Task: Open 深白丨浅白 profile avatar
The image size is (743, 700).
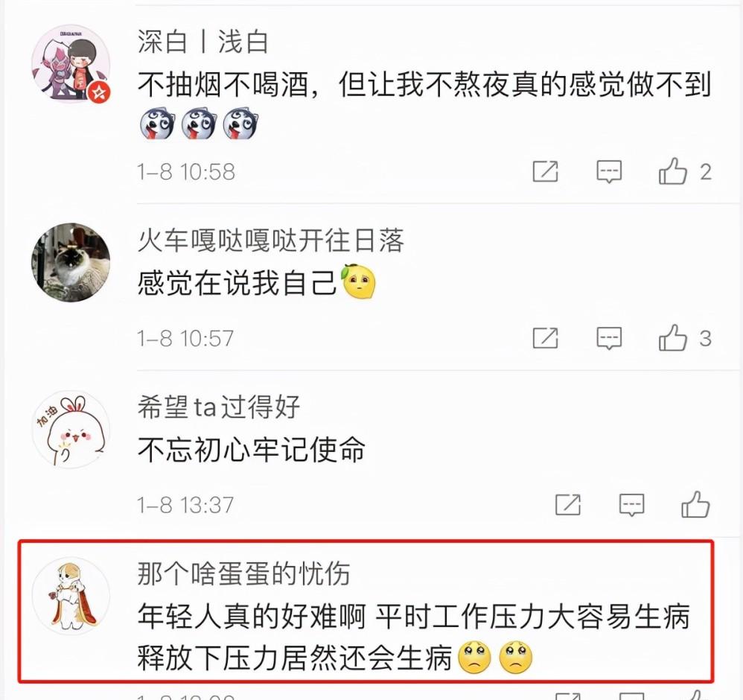Action: (x=71, y=64)
